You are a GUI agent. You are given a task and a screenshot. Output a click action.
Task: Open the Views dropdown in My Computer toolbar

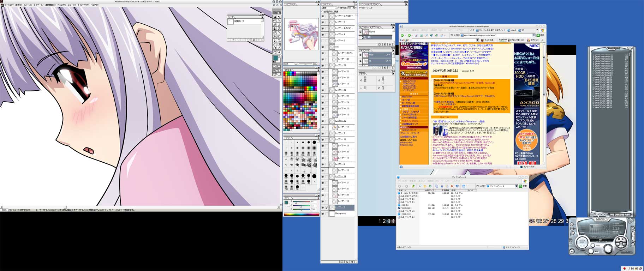(466, 186)
